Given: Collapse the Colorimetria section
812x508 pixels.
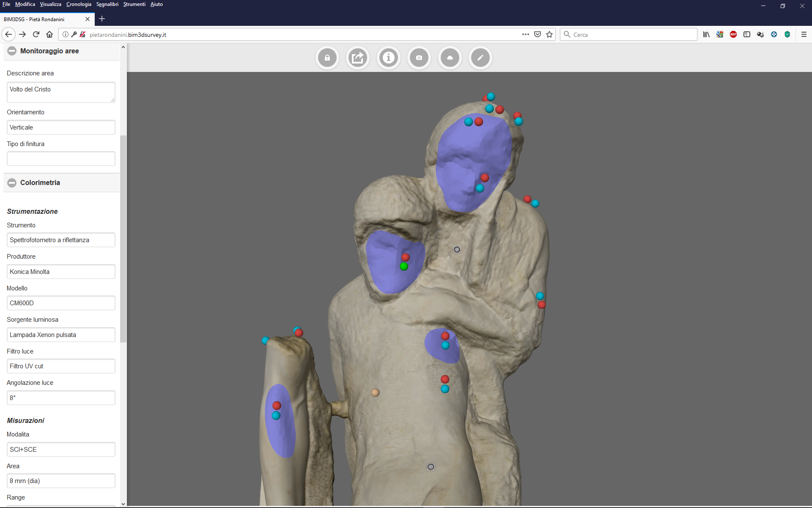Looking at the screenshot, I should pos(12,182).
